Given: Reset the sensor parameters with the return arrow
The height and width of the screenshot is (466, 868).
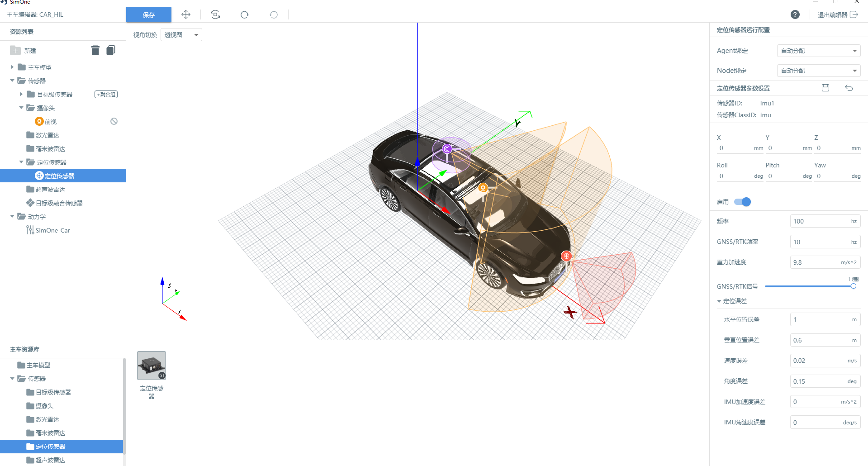Looking at the screenshot, I should 849,88.
